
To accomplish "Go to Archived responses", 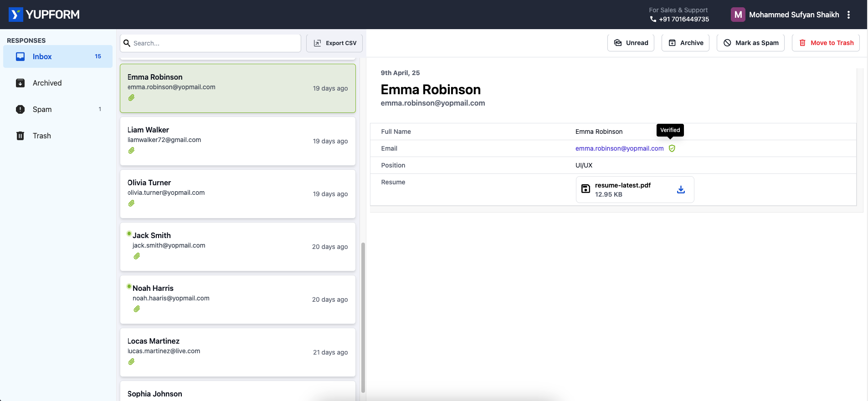I will coord(47,83).
